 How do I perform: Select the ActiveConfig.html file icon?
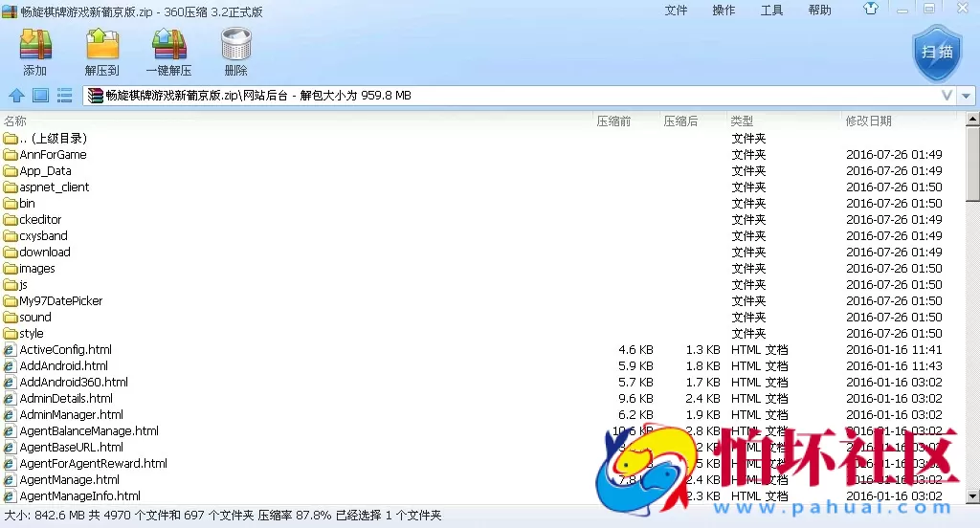pyautogui.click(x=10, y=350)
